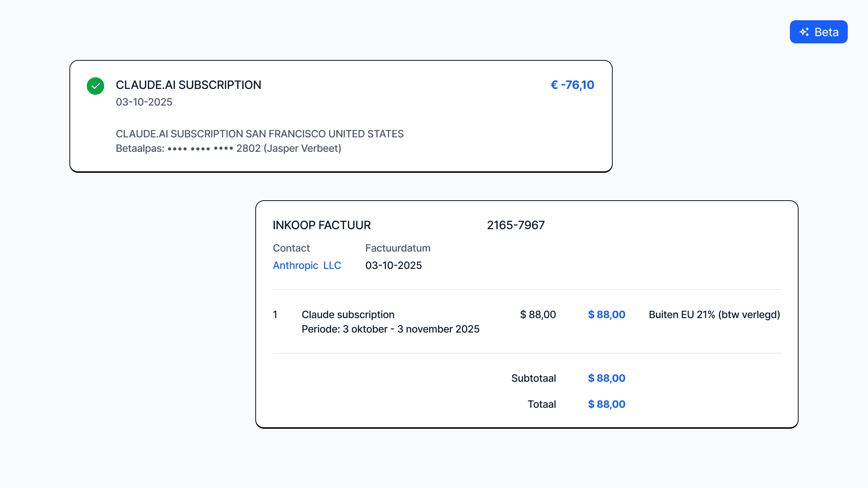Open the Anthropic LLC contact link
868x488 pixels.
pyautogui.click(x=307, y=265)
